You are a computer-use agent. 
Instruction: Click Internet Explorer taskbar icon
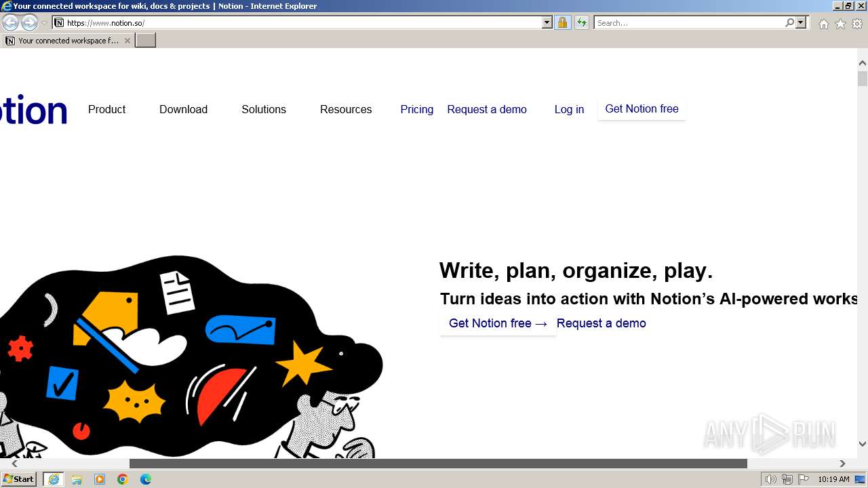pos(54,479)
